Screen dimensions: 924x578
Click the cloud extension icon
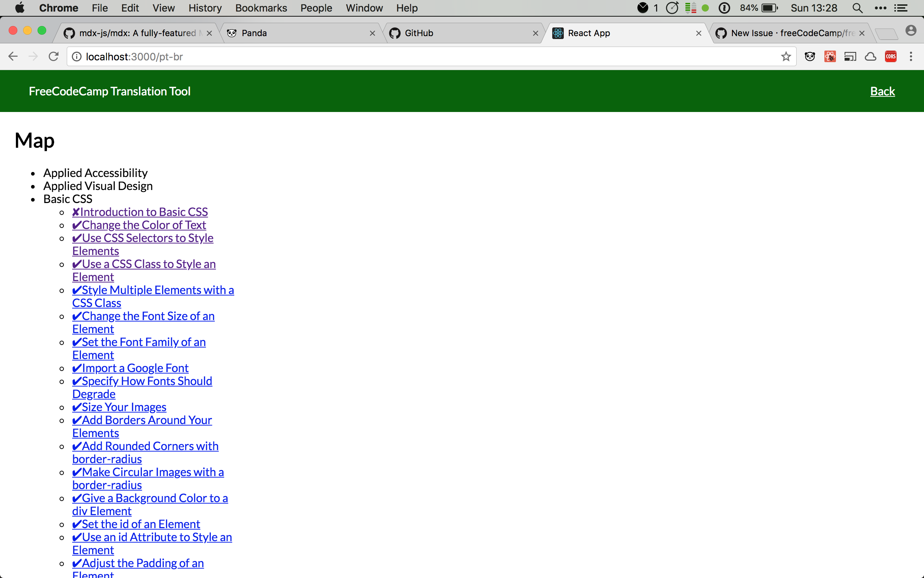(871, 57)
